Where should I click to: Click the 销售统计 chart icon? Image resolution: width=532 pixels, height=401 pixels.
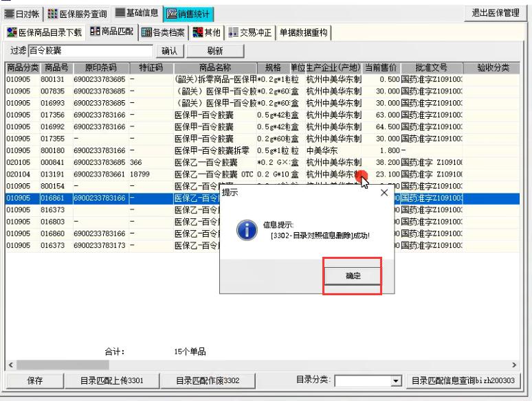172,14
